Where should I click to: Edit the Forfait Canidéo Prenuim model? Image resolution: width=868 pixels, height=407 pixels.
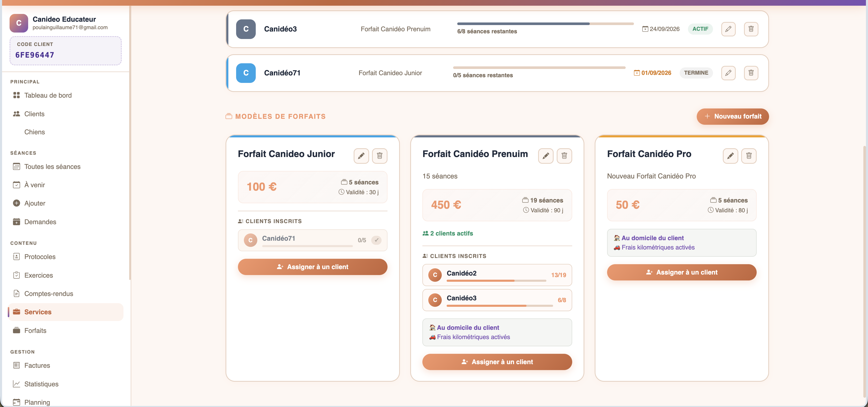pos(546,156)
